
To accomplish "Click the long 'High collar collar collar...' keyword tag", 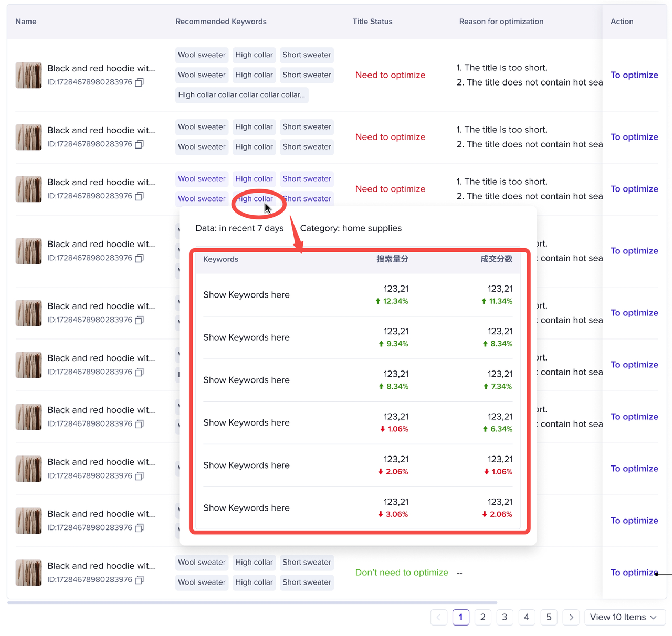I will pos(241,95).
